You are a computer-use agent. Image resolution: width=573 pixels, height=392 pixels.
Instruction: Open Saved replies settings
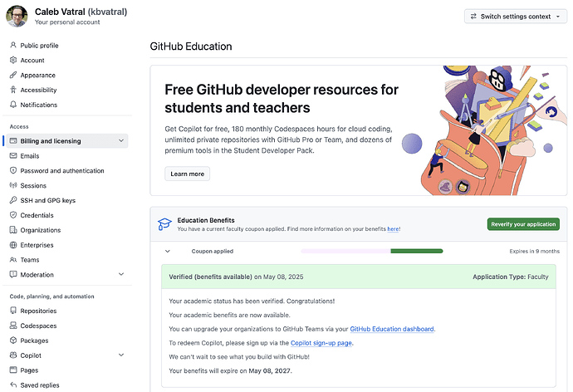click(x=40, y=385)
